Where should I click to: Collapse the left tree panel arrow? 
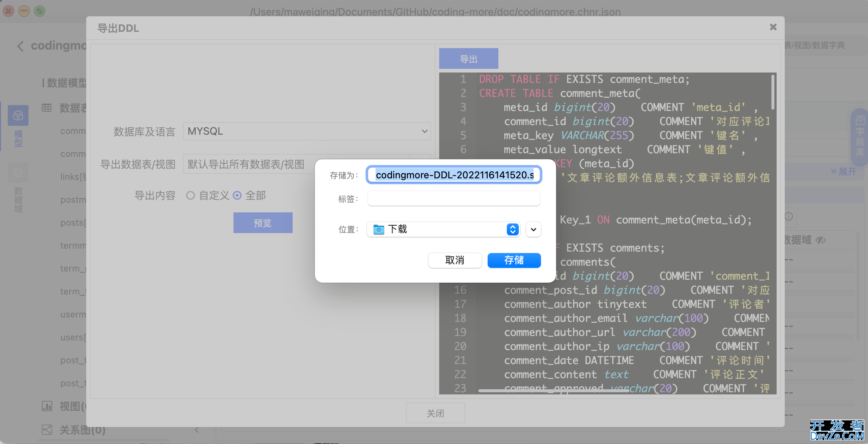point(197,430)
